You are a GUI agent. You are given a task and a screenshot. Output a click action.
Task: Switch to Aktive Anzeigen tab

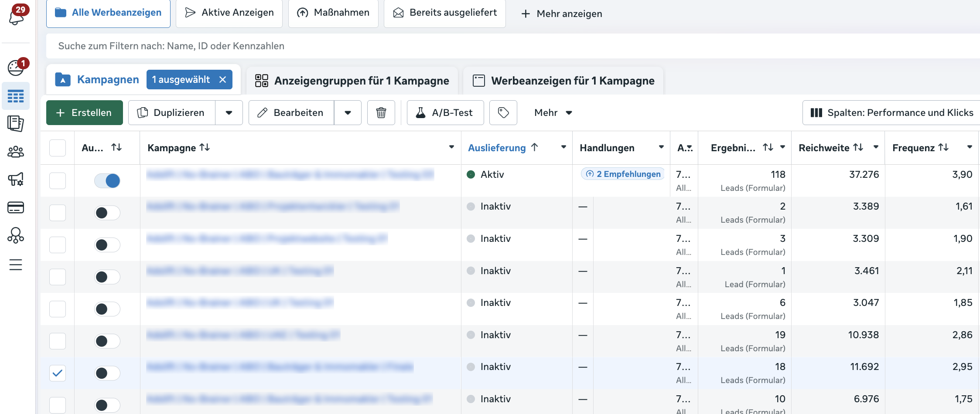click(229, 13)
